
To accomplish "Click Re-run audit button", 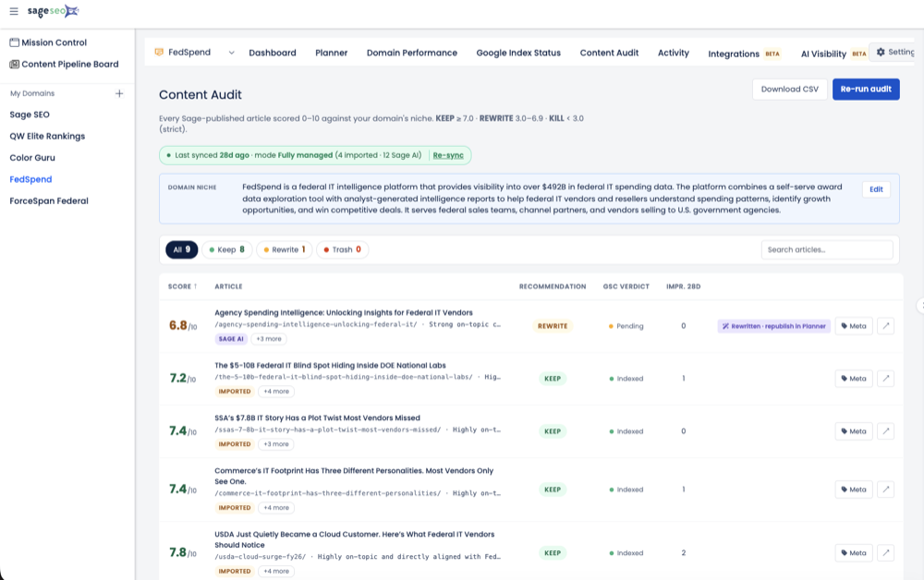I will (866, 89).
